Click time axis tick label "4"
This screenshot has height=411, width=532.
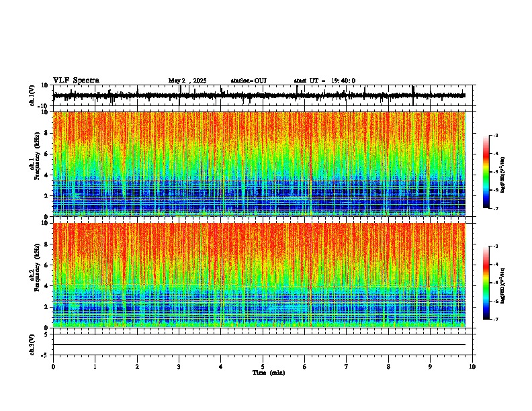point(220,367)
